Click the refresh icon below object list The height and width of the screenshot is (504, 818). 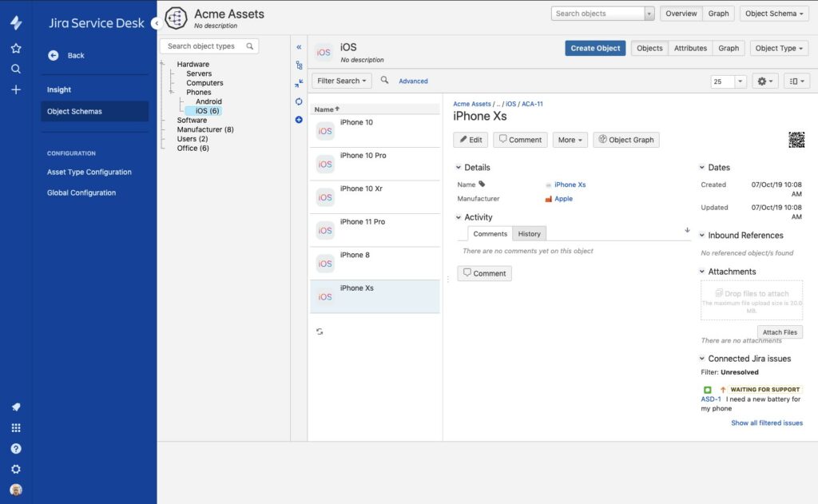(320, 331)
